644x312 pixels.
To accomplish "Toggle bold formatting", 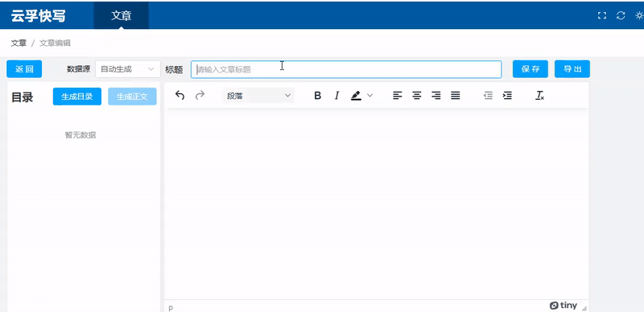I will [x=317, y=96].
